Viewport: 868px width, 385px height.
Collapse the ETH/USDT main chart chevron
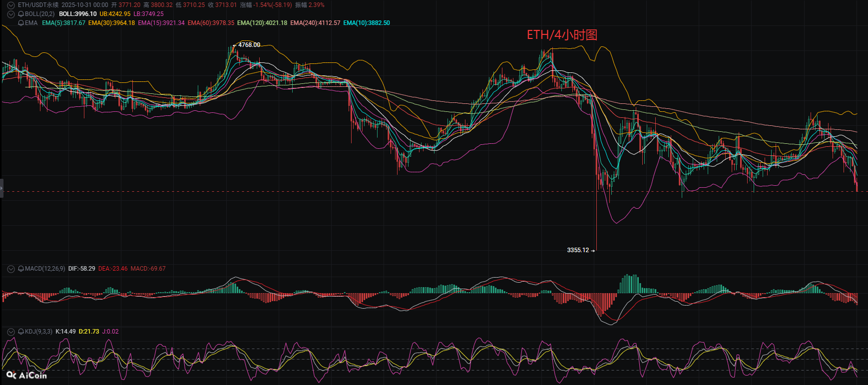point(10,5)
